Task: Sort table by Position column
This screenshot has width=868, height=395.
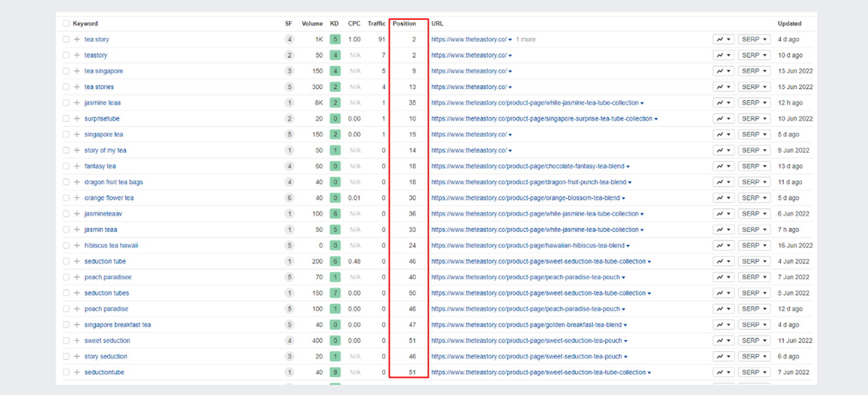Action: [x=404, y=23]
